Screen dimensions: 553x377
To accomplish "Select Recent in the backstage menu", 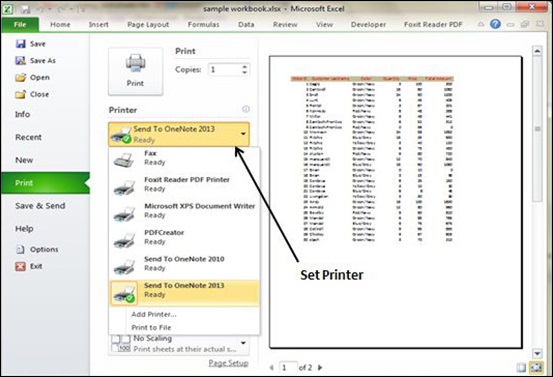I will tap(28, 137).
